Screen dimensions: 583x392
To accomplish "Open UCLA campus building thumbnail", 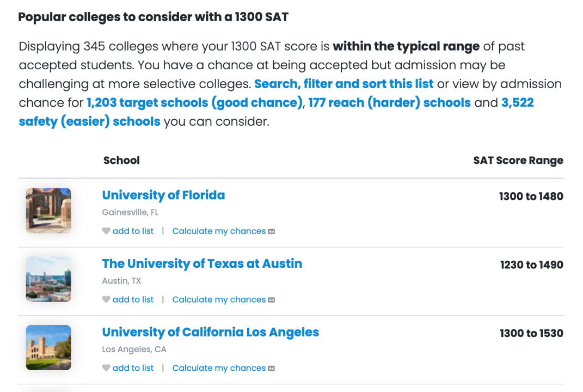I will click(48, 347).
